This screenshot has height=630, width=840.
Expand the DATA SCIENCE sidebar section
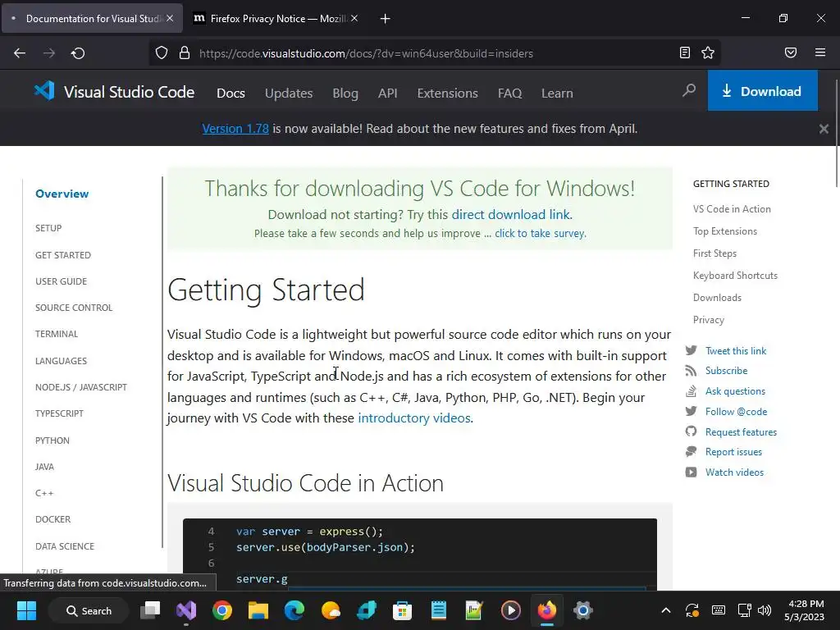pos(65,546)
